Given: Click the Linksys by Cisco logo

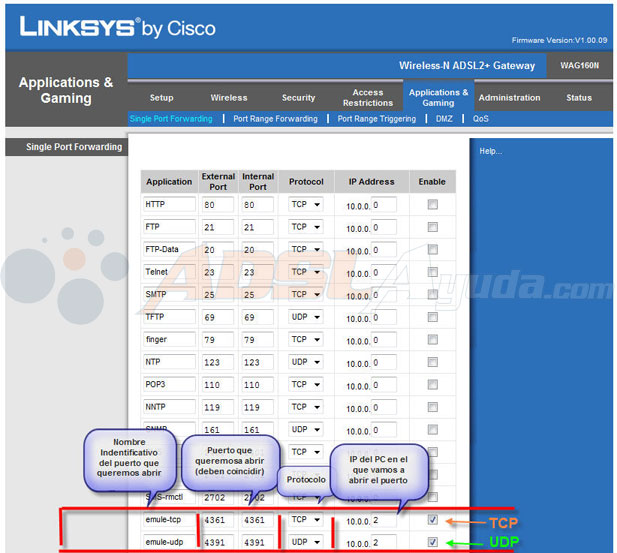Looking at the screenshot, I should point(117,27).
